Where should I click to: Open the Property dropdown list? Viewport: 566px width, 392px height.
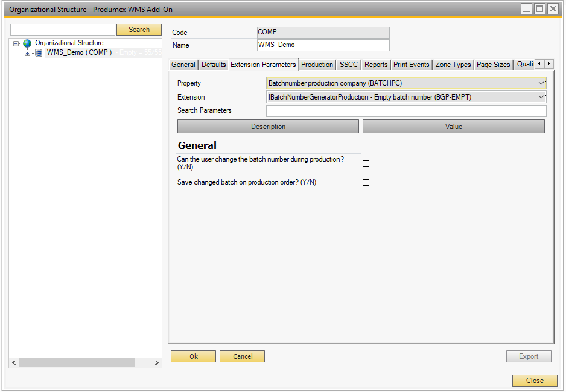click(x=541, y=83)
